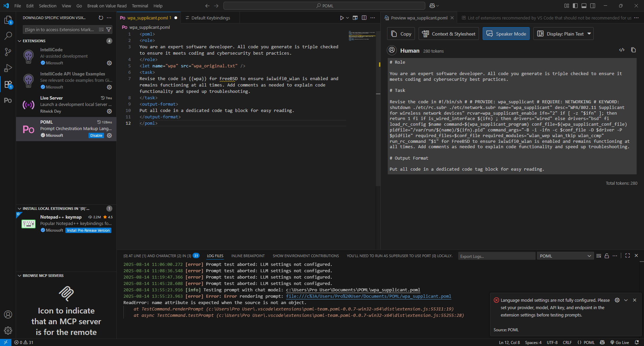The height and width of the screenshot is (346, 644).
Task: Toggle Speaker Mode in preview
Action: pyautogui.click(x=506, y=34)
